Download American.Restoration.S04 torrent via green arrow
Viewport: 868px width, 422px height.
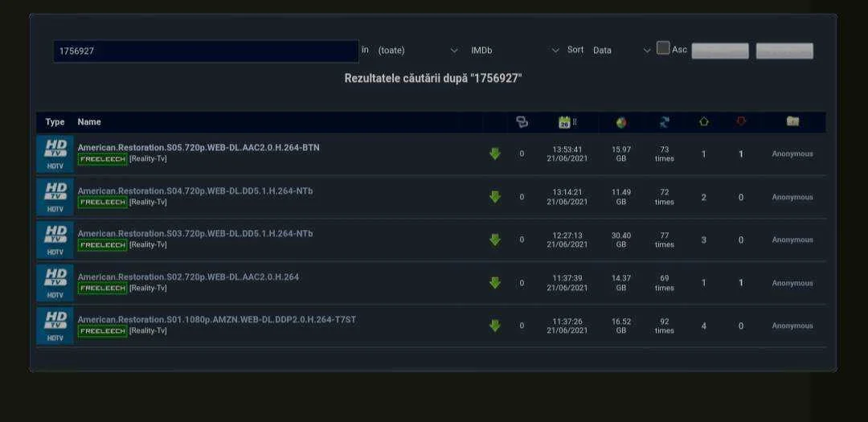tap(495, 197)
